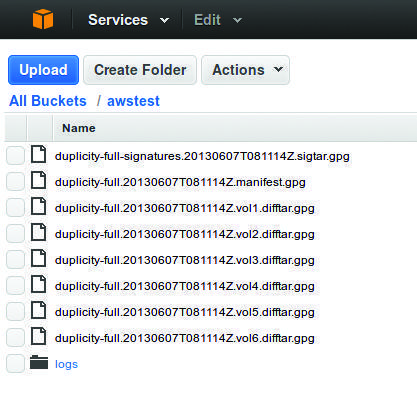Image resolution: width=417 pixels, height=394 pixels.
Task: Click the file icon for sigtar.gpg
Action: coord(38,154)
